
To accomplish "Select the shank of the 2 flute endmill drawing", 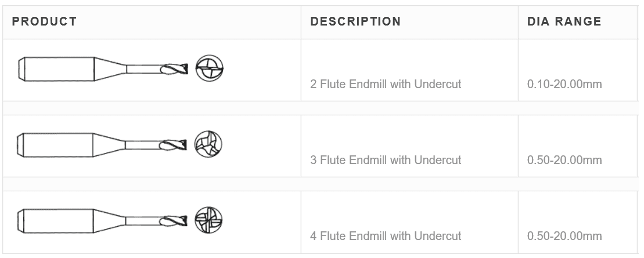I will (x=57, y=69).
